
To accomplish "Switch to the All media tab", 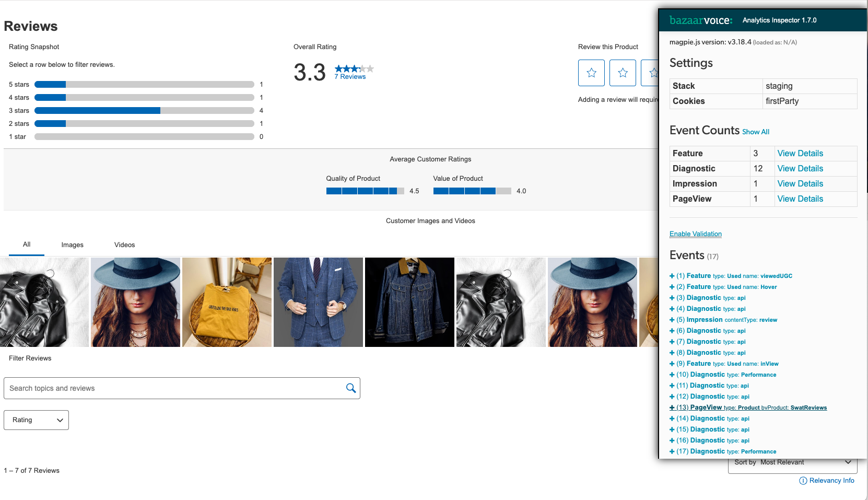I will (x=27, y=245).
